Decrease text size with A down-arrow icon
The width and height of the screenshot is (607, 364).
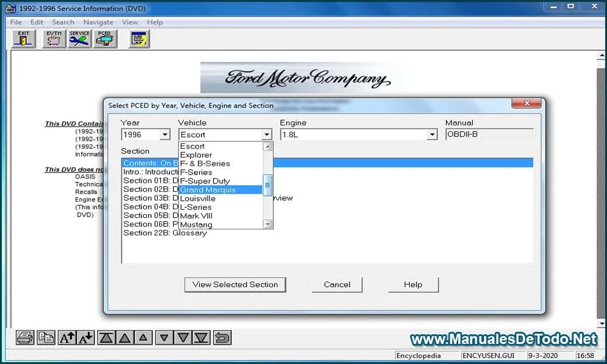[86, 338]
